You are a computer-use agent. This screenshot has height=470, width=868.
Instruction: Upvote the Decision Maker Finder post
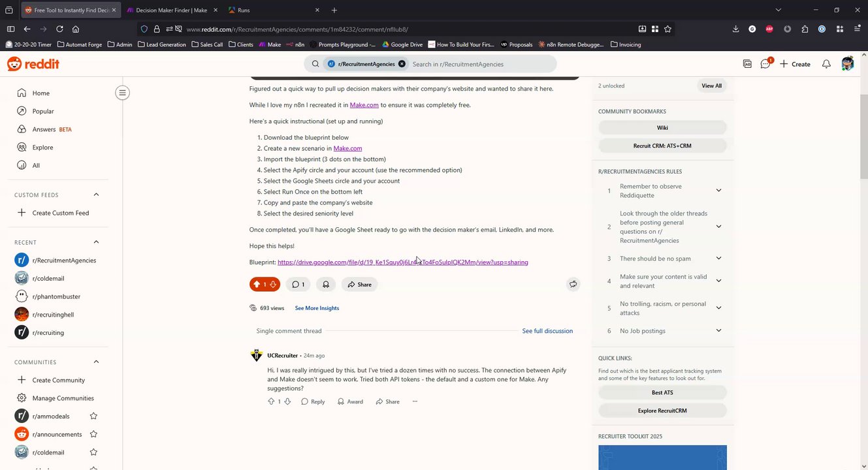pyautogui.click(x=257, y=285)
